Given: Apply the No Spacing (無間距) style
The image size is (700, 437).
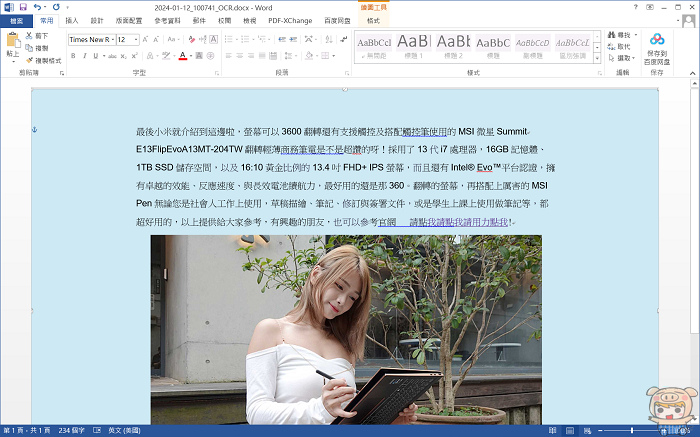Looking at the screenshot, I should (x=374, y=47).
